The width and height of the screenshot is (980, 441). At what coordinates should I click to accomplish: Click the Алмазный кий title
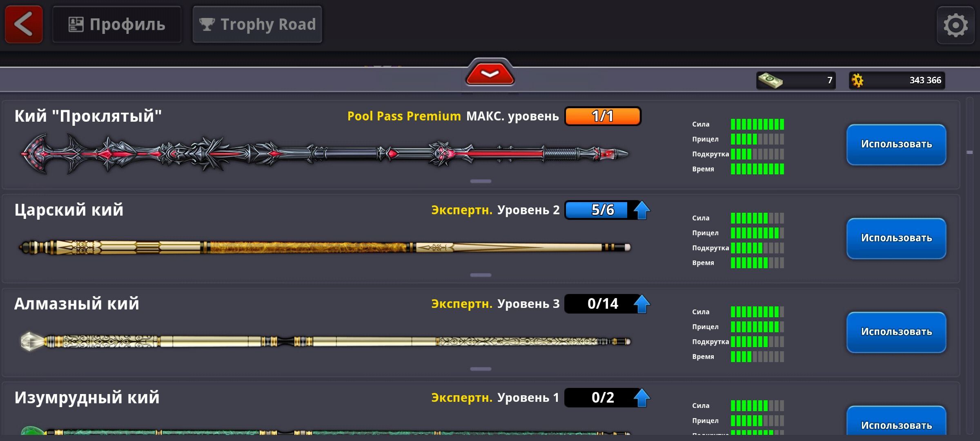click(x=77, y=304)
